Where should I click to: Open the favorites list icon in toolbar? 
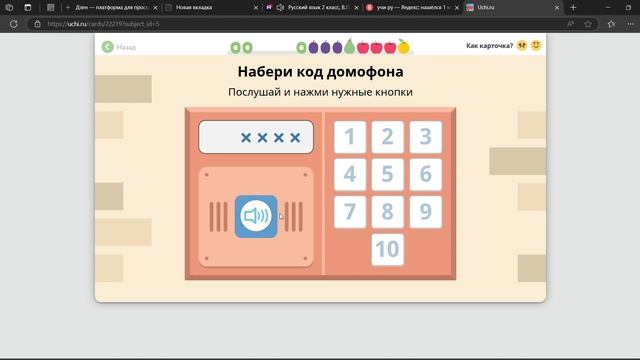tap(611, 24)
